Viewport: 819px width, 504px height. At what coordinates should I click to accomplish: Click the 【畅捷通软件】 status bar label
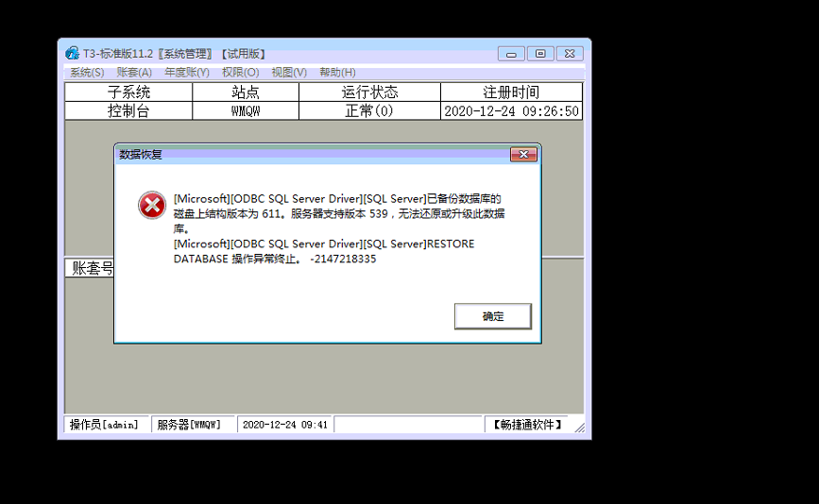(x=527, y=425)
